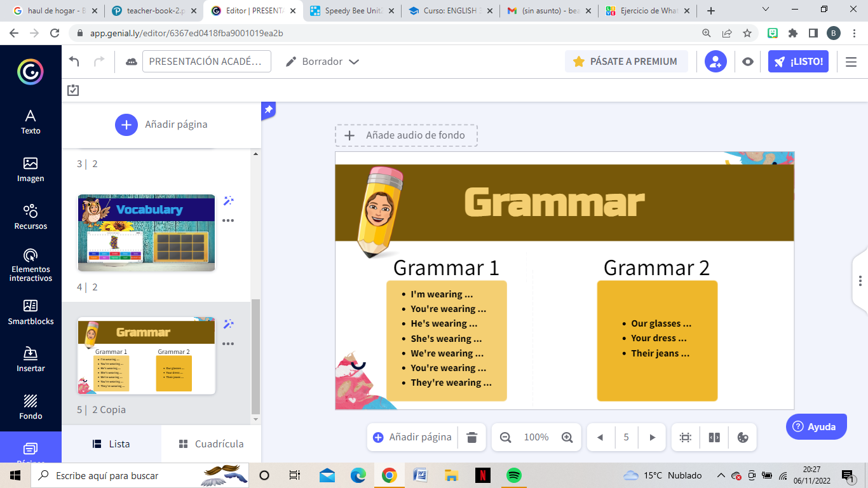Select the Vocabulary slide thumbnail
Viewport: 868px width, 488px height.
[146, 233]
